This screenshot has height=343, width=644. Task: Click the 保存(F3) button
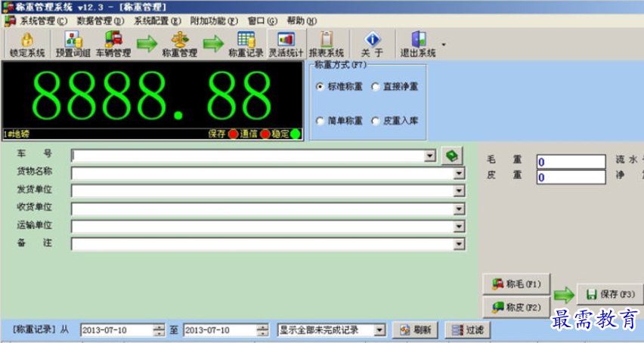click(x=610, y=294)
